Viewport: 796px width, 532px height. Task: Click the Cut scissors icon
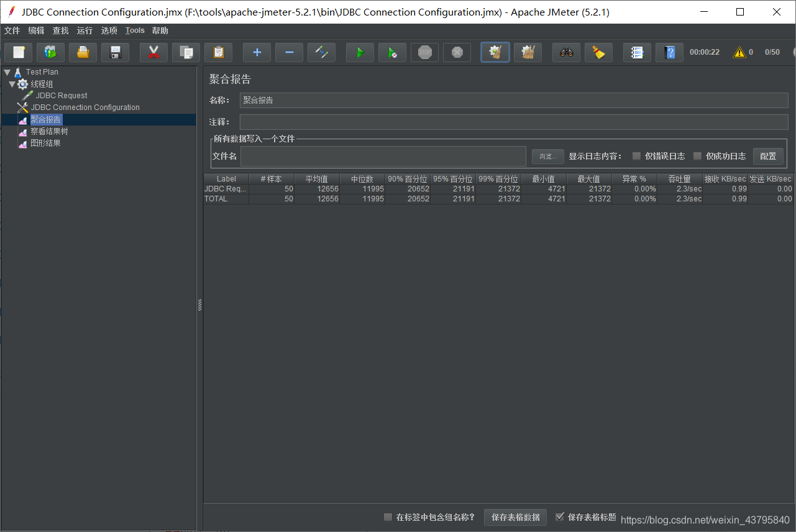pos(153,52)
